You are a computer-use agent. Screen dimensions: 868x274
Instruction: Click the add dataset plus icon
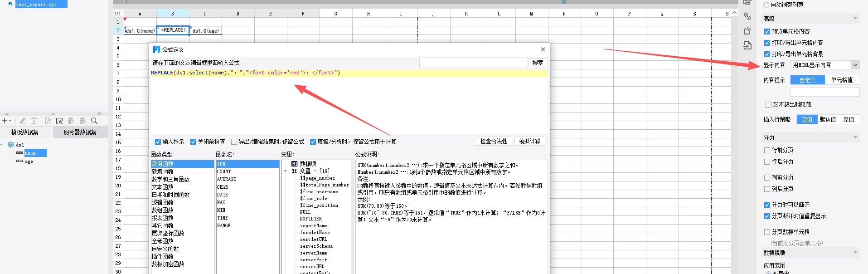(5, 121)
